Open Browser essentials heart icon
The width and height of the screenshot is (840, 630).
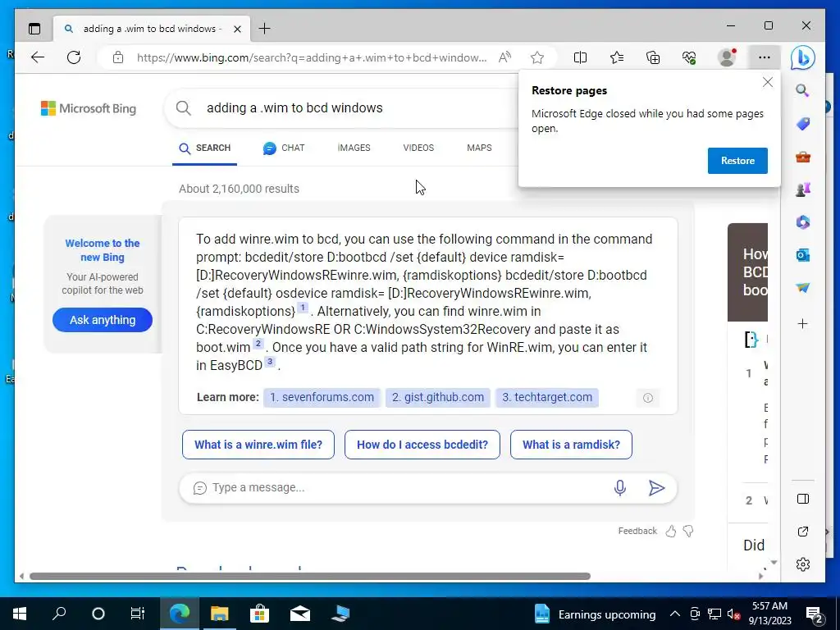pyautogui.click(x=689, y=57)
